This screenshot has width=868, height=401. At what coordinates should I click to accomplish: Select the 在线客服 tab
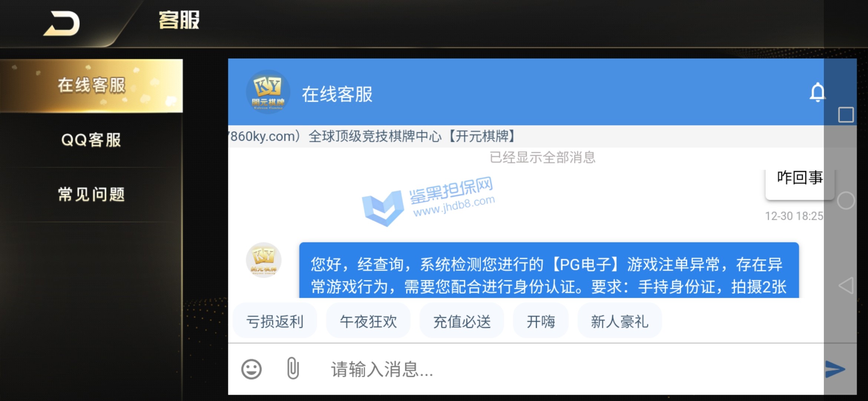(x=91, y=86)
